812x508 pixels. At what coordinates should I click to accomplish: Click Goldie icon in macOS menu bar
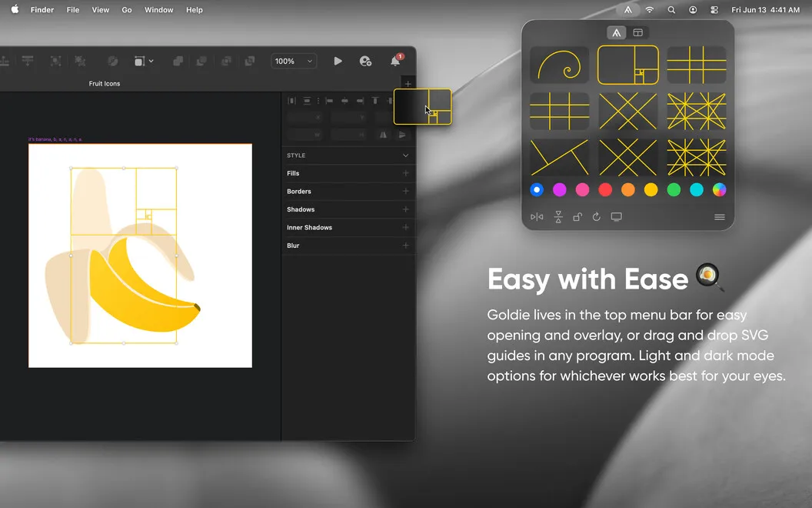[x=627, y=10]
